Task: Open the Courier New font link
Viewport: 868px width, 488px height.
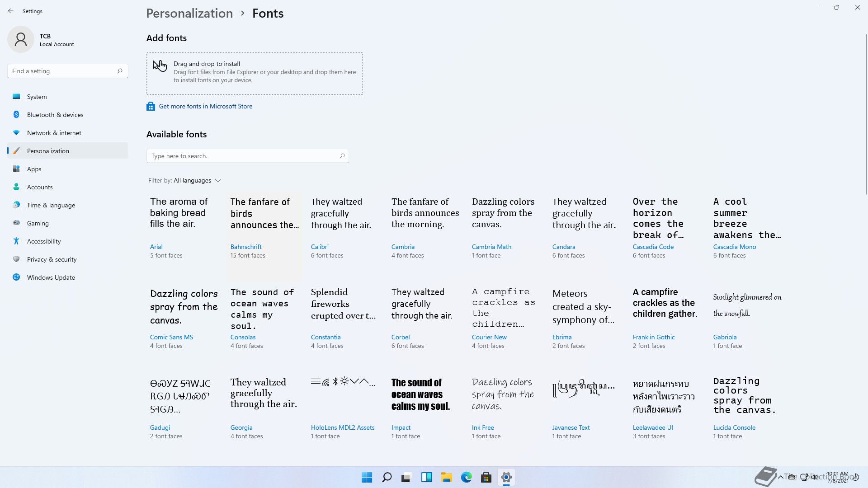Action: (489, 337)
